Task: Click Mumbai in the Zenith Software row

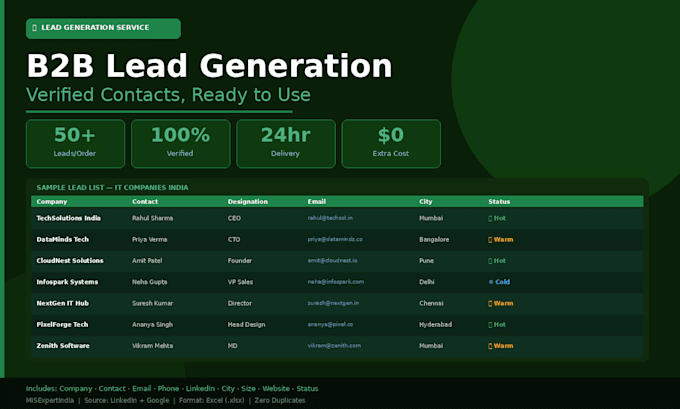Action: 431,346
